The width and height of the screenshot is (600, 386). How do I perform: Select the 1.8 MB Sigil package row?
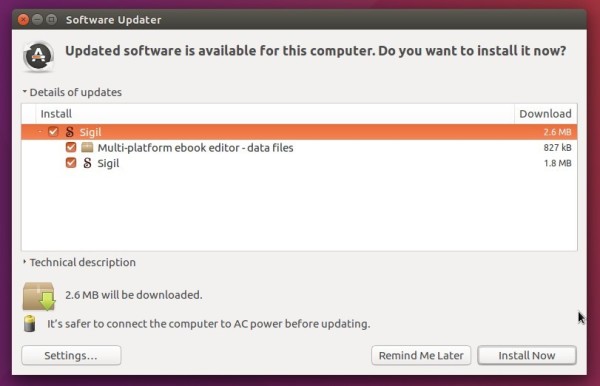(299, 163)
